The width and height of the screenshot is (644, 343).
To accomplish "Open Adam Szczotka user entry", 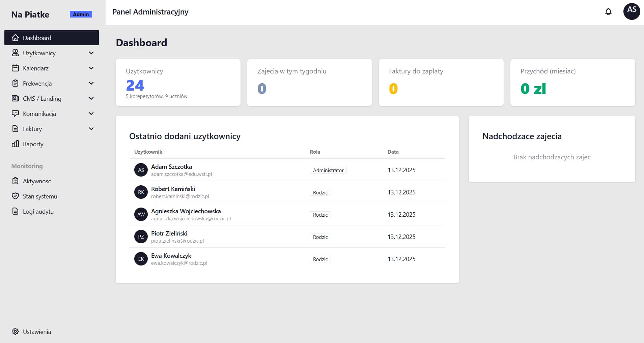I will (171, 166).
